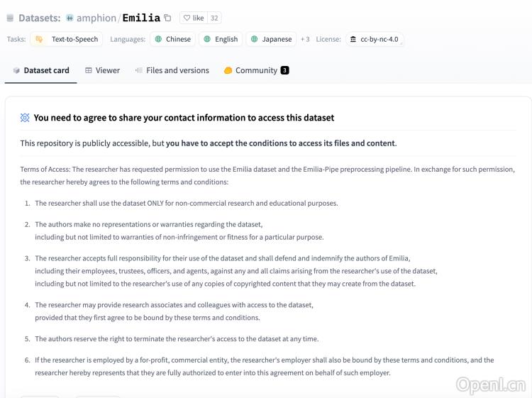Open the like count of 32
532x398 pixels.
pos(214,18)
